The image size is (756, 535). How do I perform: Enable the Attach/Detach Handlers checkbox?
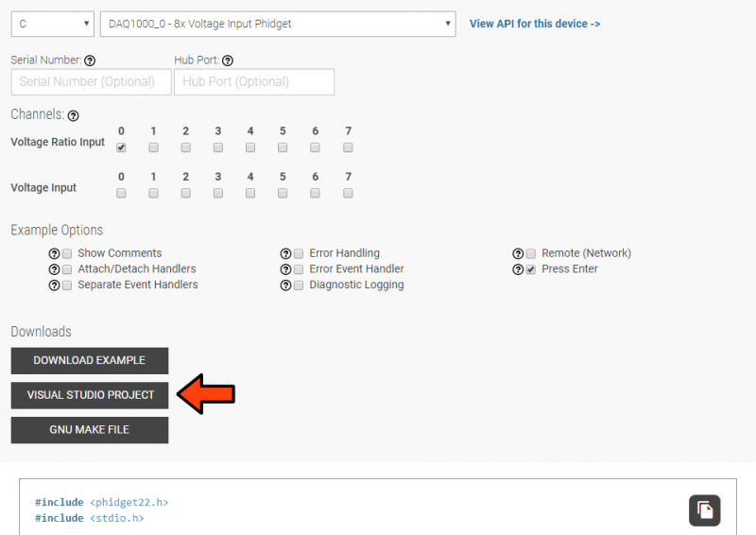click(67, 269)
